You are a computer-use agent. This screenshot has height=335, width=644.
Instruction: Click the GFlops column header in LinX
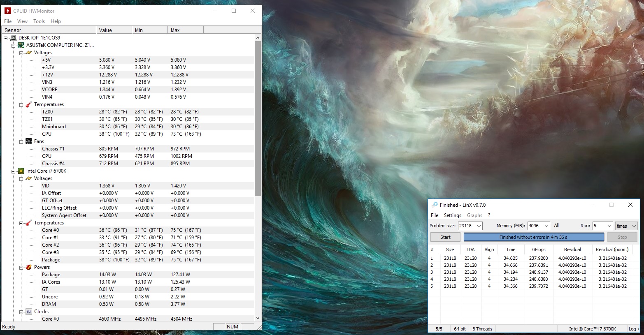[x=539, y=250]
